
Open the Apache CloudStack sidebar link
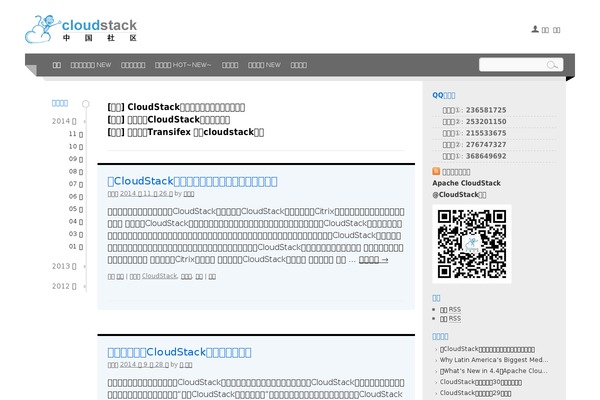pos(466,183)
